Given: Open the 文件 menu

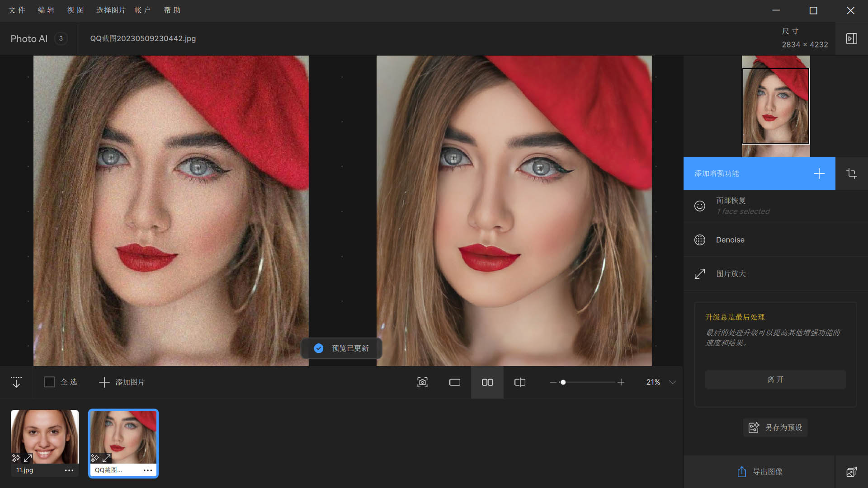Looking at the screenshot, I should click(x=17, y=10).
